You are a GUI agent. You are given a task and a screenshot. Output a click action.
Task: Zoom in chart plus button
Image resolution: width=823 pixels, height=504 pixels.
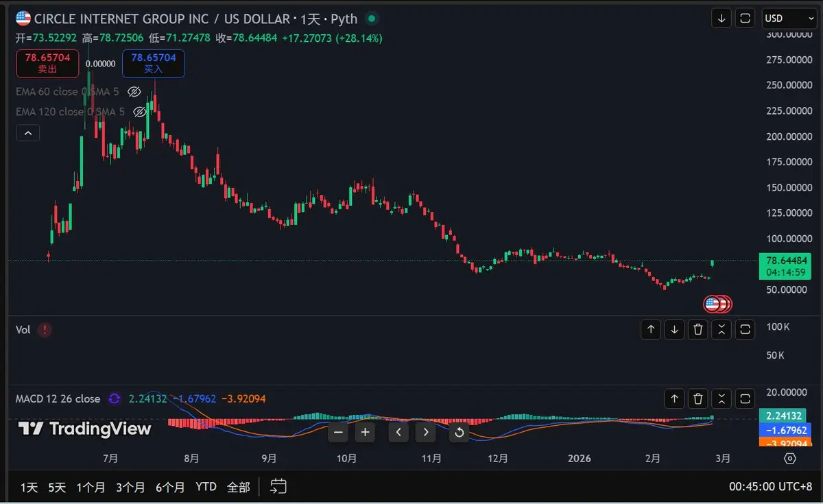(x=366, y=432)
